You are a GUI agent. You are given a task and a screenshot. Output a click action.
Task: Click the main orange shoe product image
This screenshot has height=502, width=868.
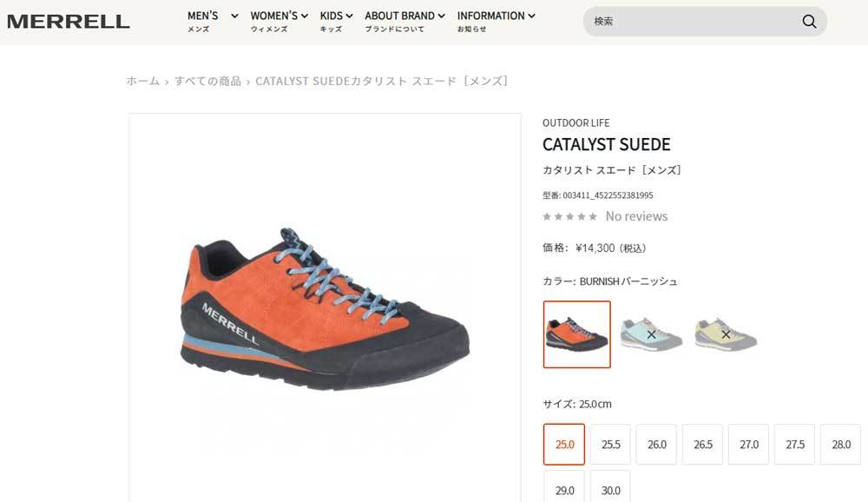[325, 310]
